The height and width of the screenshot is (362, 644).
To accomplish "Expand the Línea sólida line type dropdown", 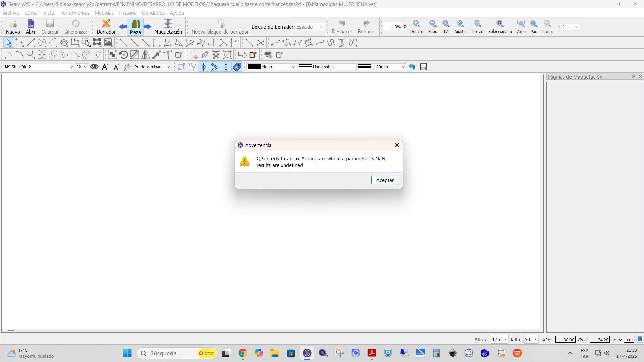I will [327, 67].
